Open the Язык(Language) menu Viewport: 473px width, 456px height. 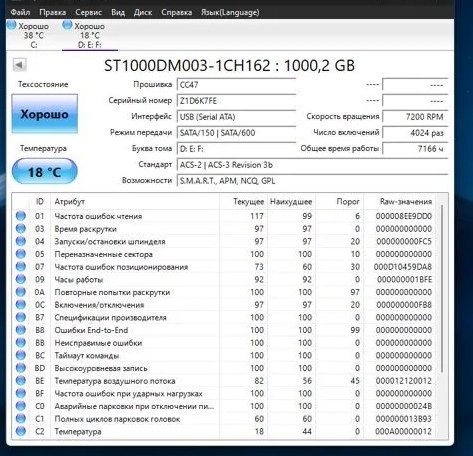pos(230,12)
